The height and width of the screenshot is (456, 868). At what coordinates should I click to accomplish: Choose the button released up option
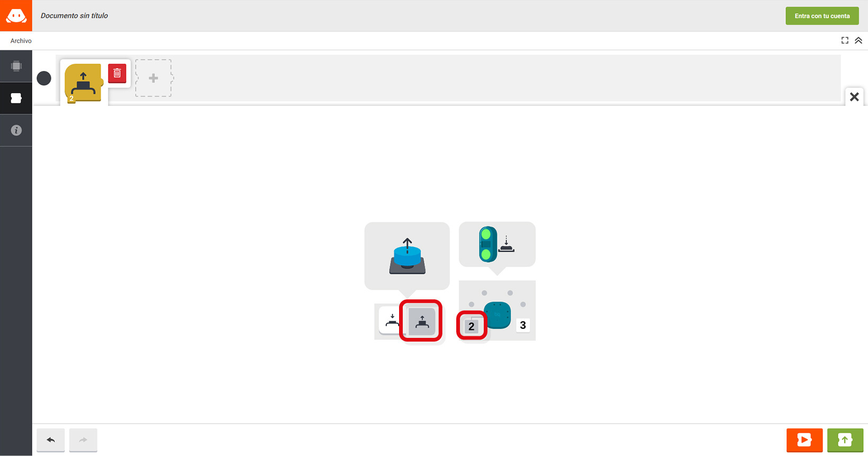[x=422, y=321]
